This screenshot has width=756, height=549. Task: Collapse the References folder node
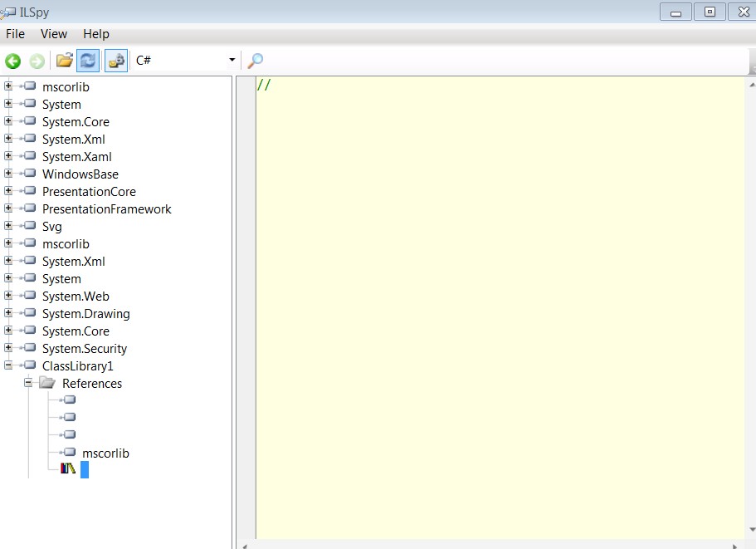click(28, 383)
